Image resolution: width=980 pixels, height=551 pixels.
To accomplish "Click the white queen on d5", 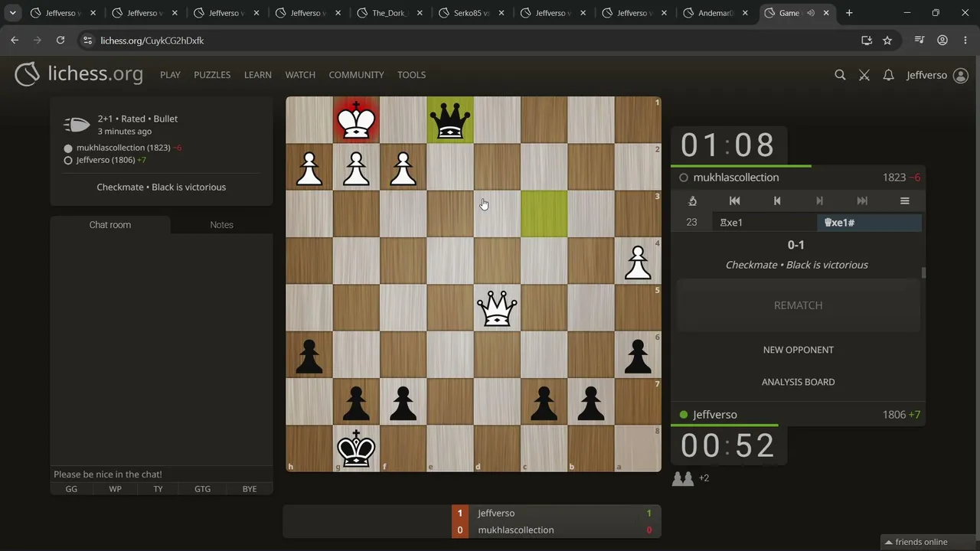I will [497, 308].
